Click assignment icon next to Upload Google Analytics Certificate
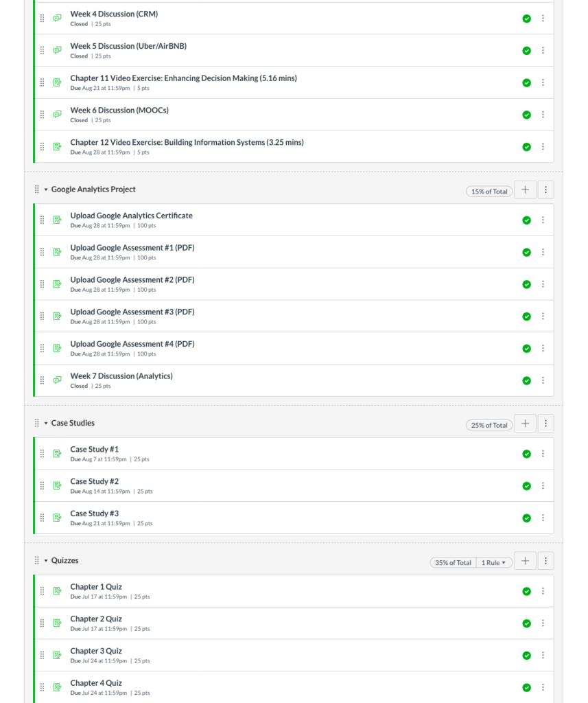The image size is (588, 703). (x=58, y=220)
